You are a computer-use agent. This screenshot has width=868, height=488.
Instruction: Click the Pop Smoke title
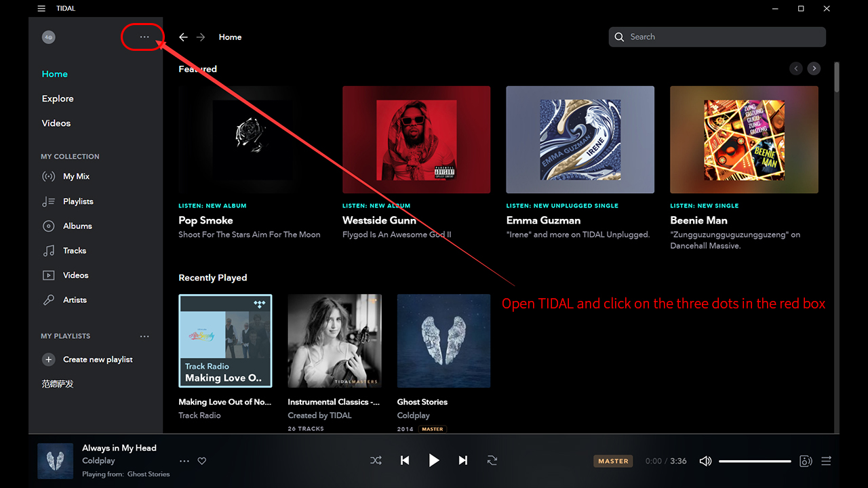tap(205, 220)
